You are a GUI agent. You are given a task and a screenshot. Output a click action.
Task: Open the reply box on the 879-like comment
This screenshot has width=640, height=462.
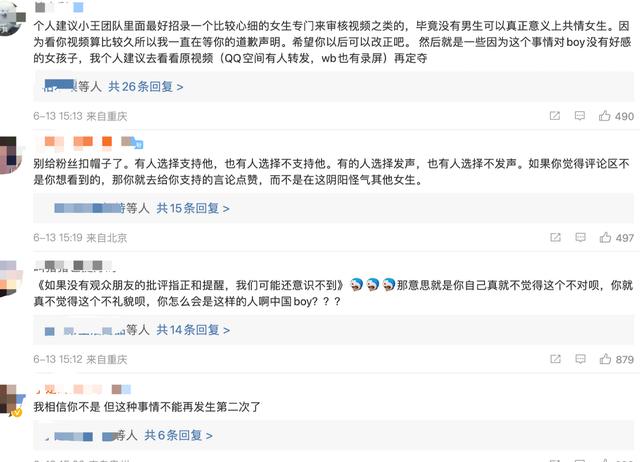580,359
